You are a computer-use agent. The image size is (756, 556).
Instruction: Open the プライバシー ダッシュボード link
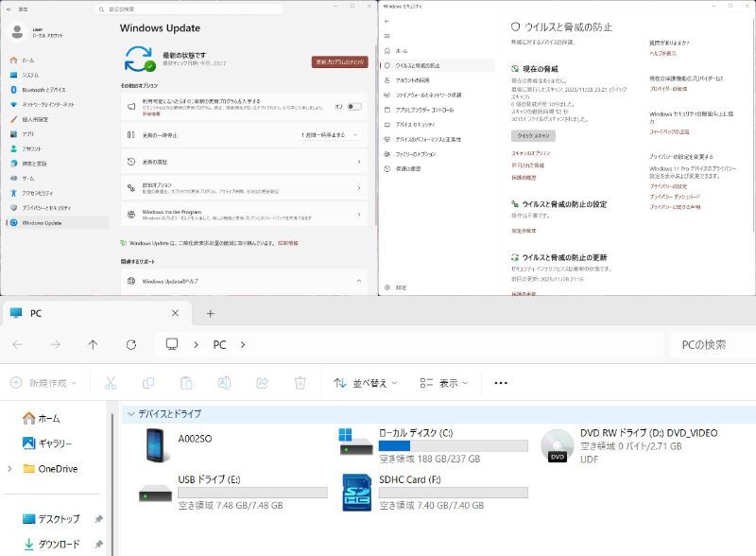point(675,197)
